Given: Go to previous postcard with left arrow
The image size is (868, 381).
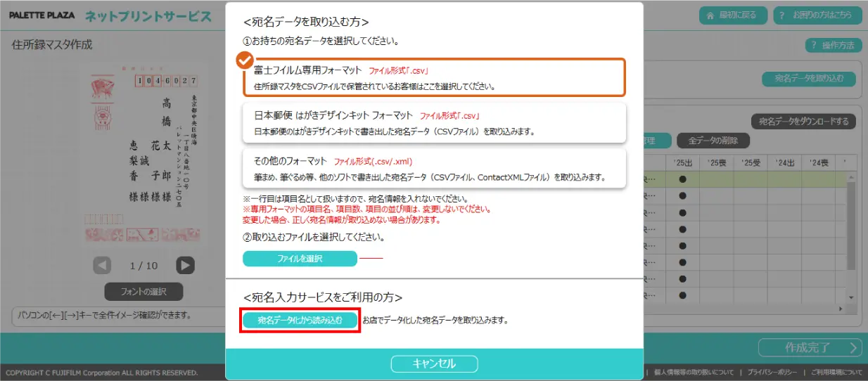Looking at the screenshot, I should (x=103, y=265).
